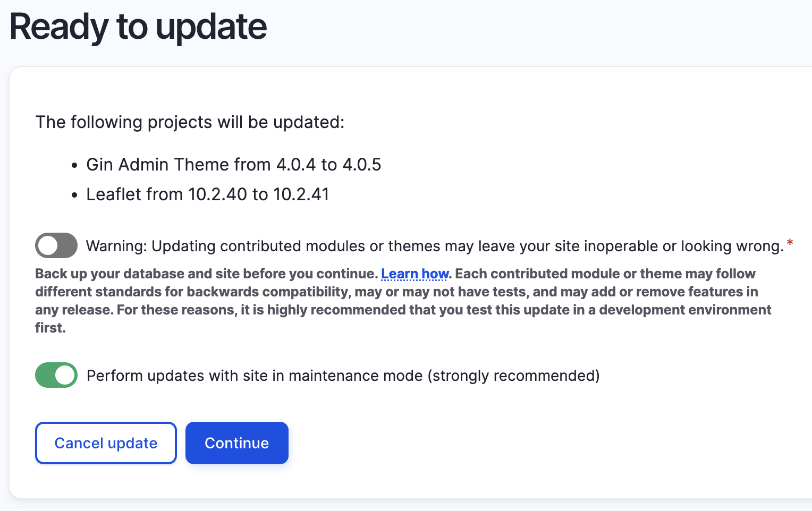The image size is (812, 511).
Task: Select the maintenance mode recommendation text
Action: tap(343, 375)
